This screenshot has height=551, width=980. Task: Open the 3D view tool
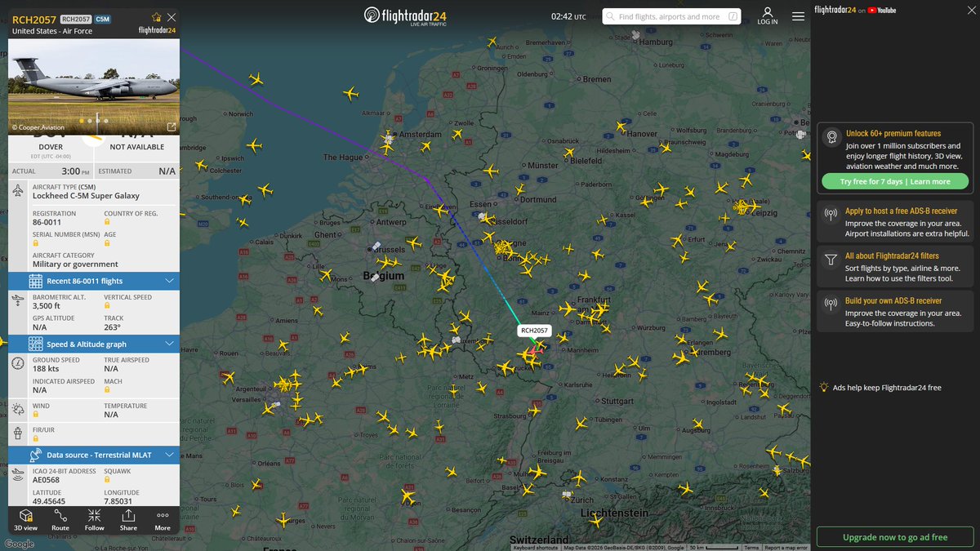click(x=25, y=519)
